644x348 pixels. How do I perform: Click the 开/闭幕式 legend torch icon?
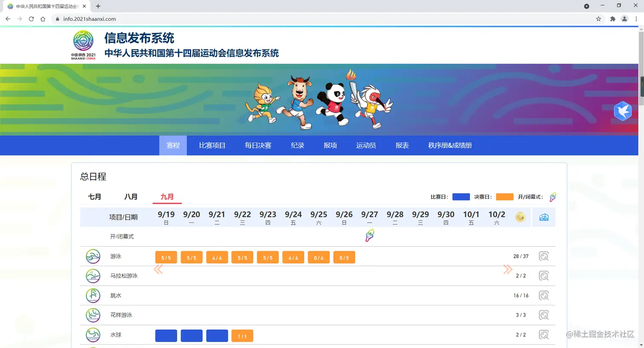552,197
